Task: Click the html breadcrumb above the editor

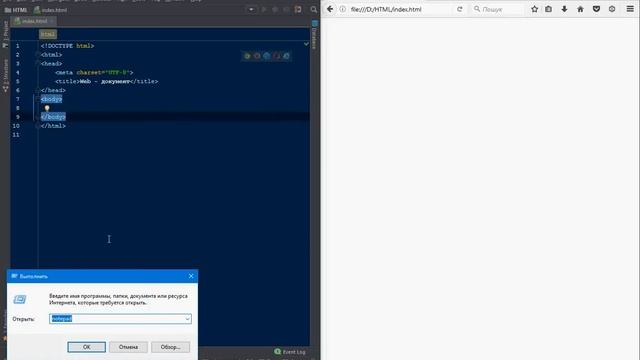Action: click(48, 34)
